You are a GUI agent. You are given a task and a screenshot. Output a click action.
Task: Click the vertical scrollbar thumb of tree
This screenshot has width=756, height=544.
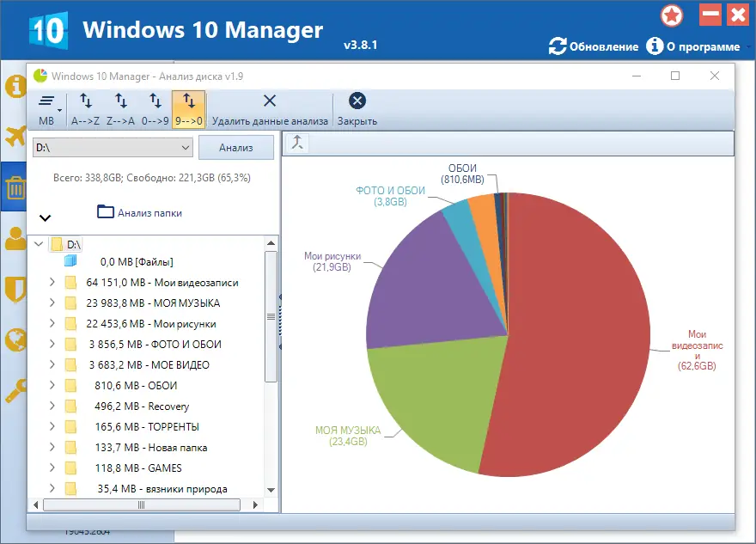pyautogui.click(x=271, y=316)
